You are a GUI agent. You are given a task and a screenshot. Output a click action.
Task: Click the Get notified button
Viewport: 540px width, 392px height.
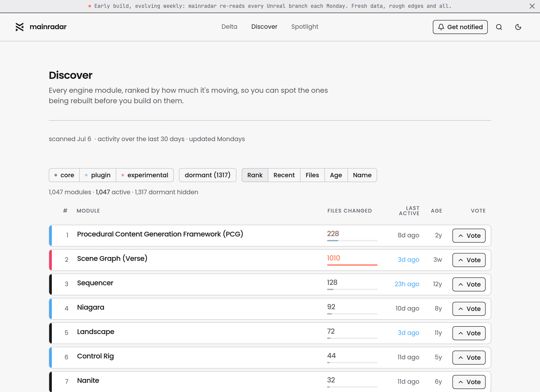460,27
